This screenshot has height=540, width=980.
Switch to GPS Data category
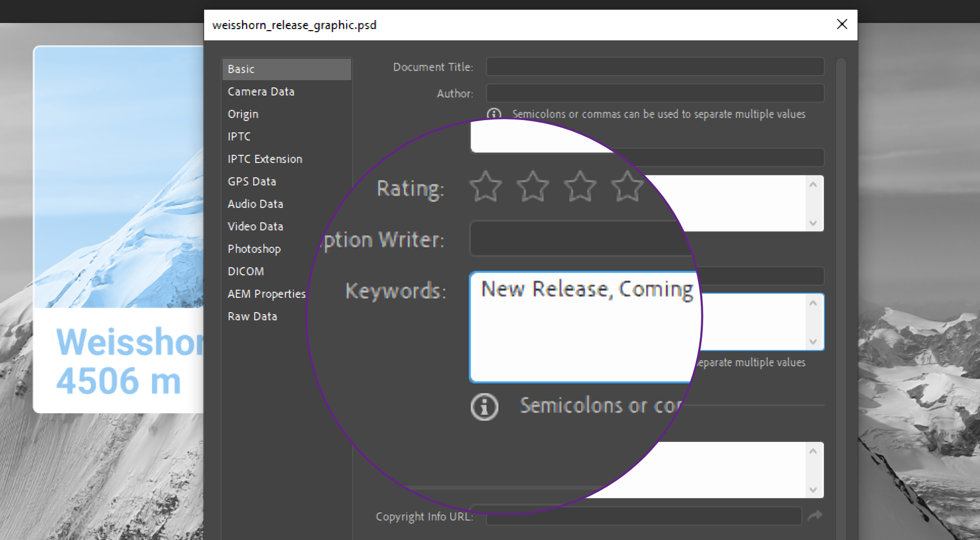click(252, 181)
